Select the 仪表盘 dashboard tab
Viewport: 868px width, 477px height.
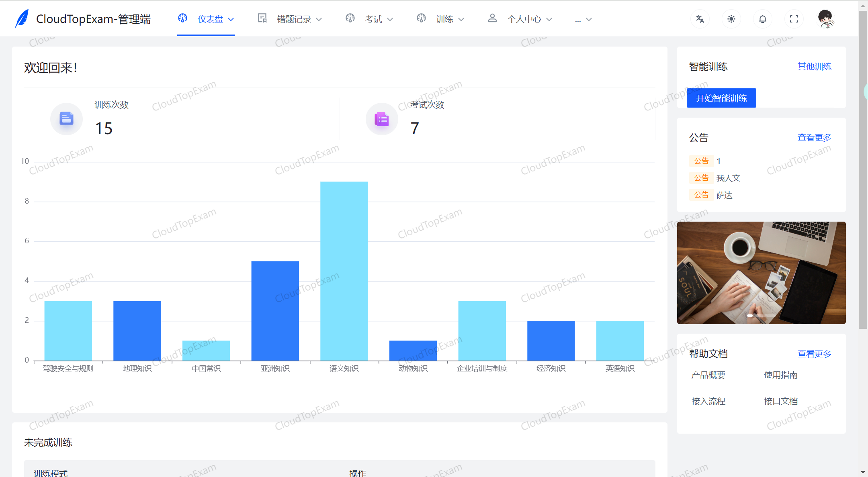click(210, 19)
